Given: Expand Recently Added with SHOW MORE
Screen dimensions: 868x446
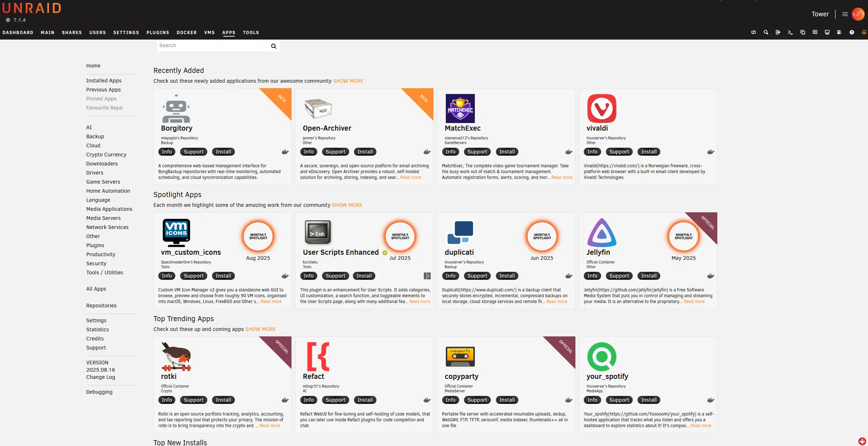Looking at the screenshot, I should 348,81.
